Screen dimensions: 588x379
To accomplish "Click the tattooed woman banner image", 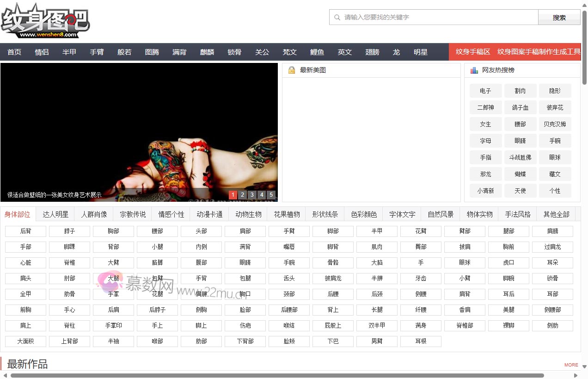I will pyautogui.click(x=139, y=132).
